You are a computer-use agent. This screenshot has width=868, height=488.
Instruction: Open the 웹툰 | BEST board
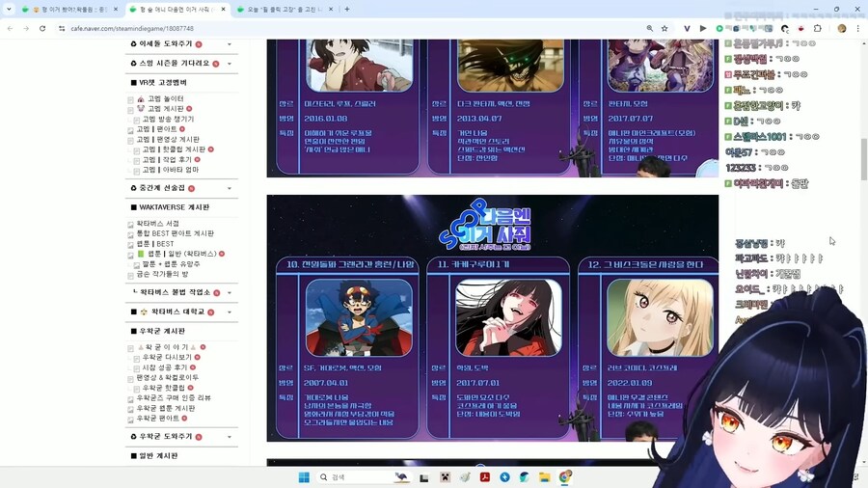pyautogui.click(x=155, y=243)
